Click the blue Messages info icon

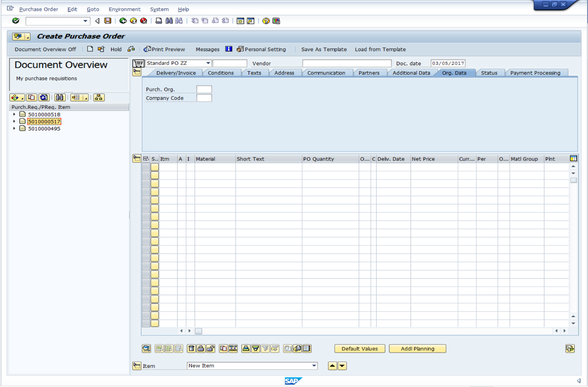point(229,49)
